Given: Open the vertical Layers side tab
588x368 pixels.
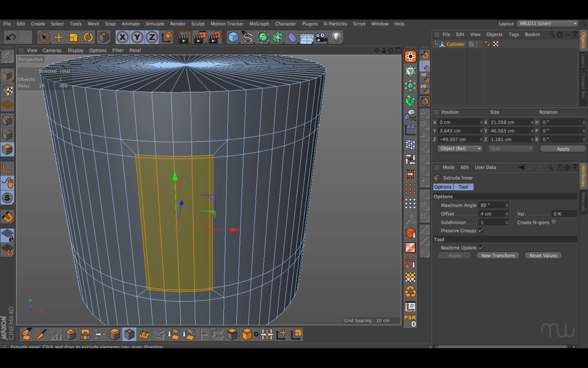Looking at the screenshot, I should [x=583, y=60].
